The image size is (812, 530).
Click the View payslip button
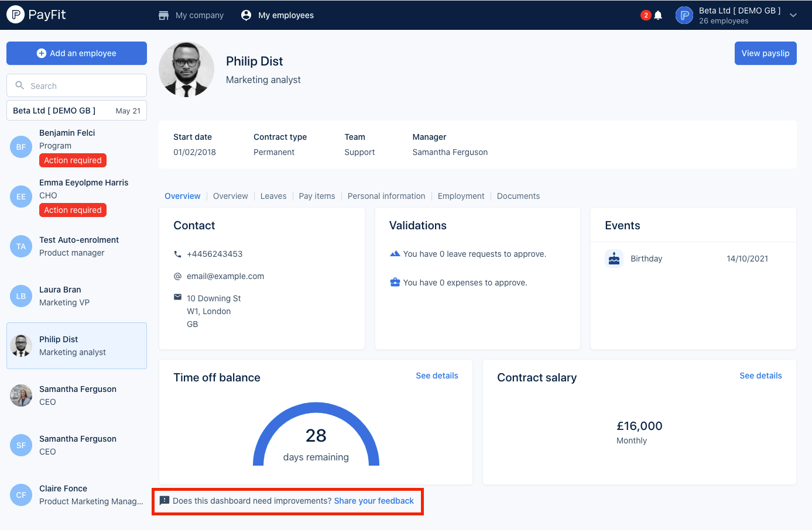pyautogui.click(x=765, y=53)
